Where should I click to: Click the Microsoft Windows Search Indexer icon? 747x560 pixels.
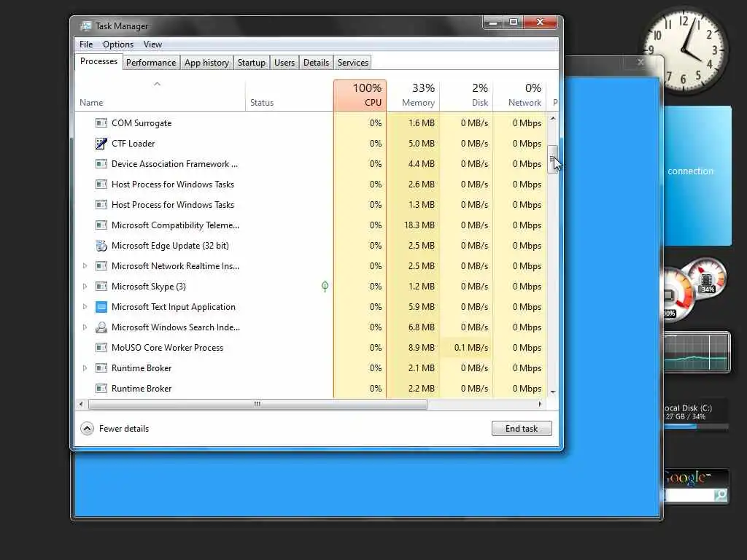pyautogui.click(x=101, y=327)
